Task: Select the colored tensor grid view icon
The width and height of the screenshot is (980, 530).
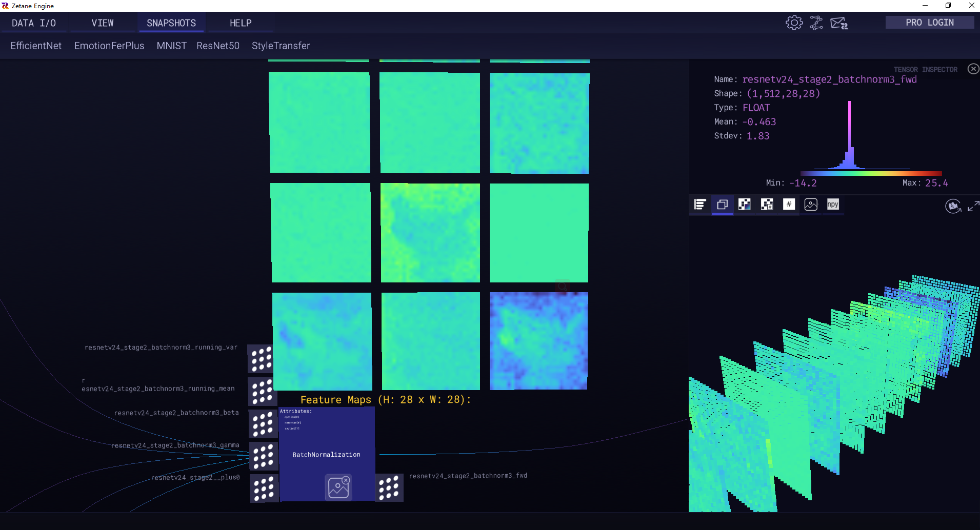Action: pyautogui.click(x=745, y=205)
